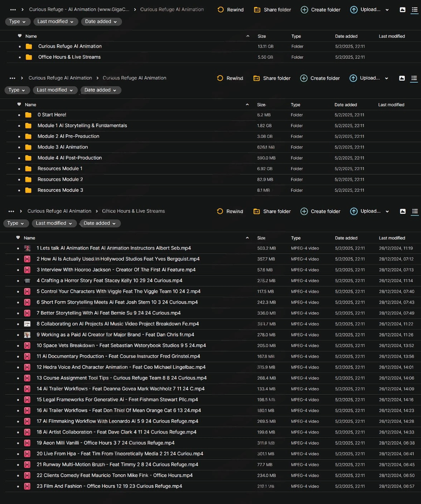Sort the Module folders list by Size column

[x=261, y=105]
